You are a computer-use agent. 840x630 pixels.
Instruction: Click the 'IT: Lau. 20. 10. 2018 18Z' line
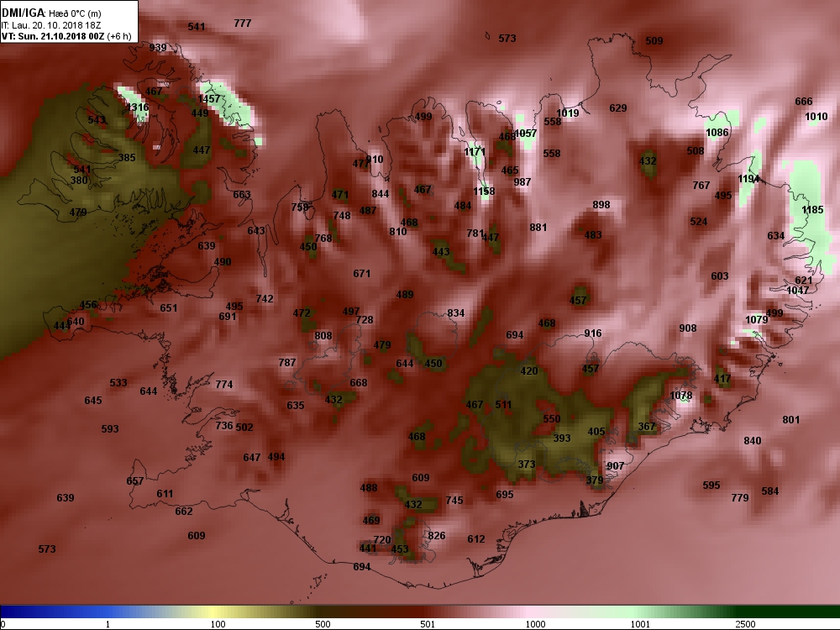[50, 25]
